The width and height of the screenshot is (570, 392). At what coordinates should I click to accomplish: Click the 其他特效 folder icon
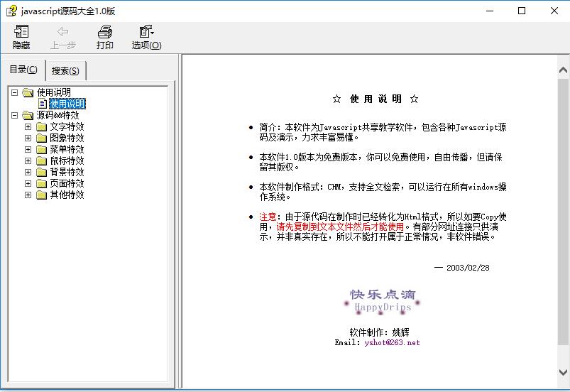[41, 195]
